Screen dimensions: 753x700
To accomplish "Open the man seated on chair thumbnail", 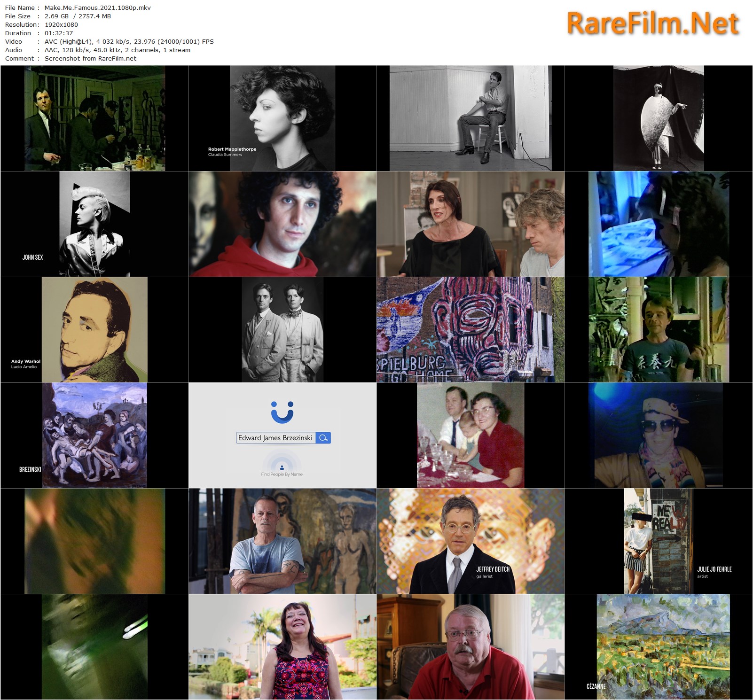I will (x=471, y=118).
